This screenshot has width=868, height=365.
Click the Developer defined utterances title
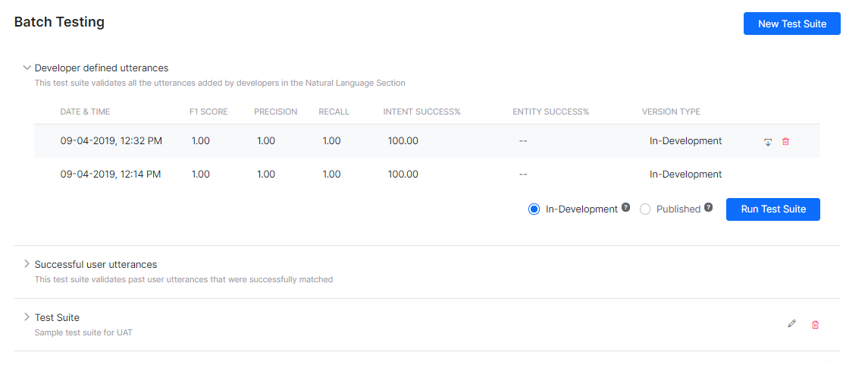(102, 68)
